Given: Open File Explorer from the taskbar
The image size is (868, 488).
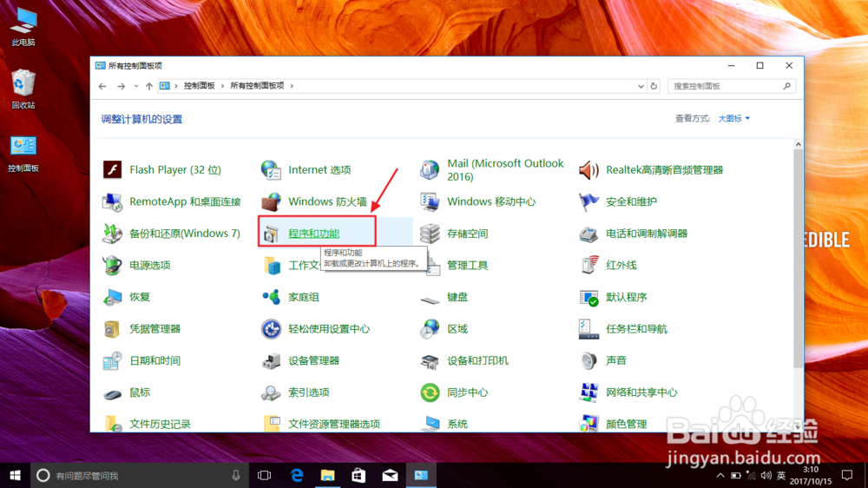Looking at the screenshot, I should coord(328,475).
